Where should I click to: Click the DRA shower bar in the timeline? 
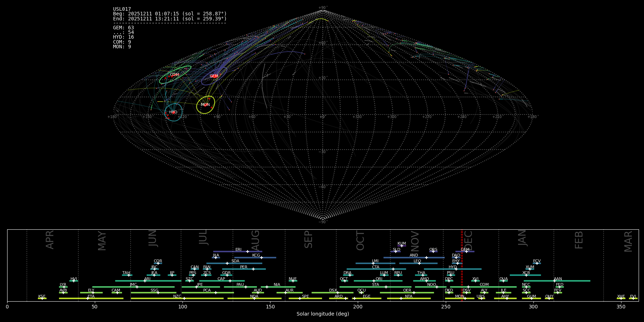(x=348, y=275)
